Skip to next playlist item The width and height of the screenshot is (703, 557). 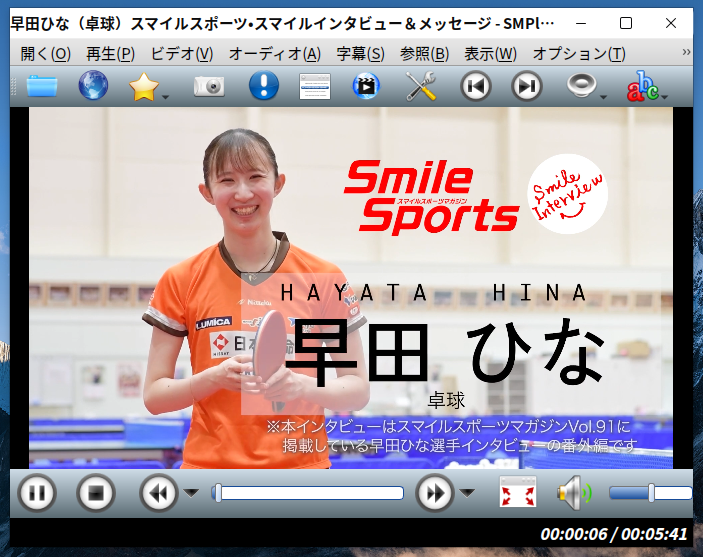pos(527,86)
